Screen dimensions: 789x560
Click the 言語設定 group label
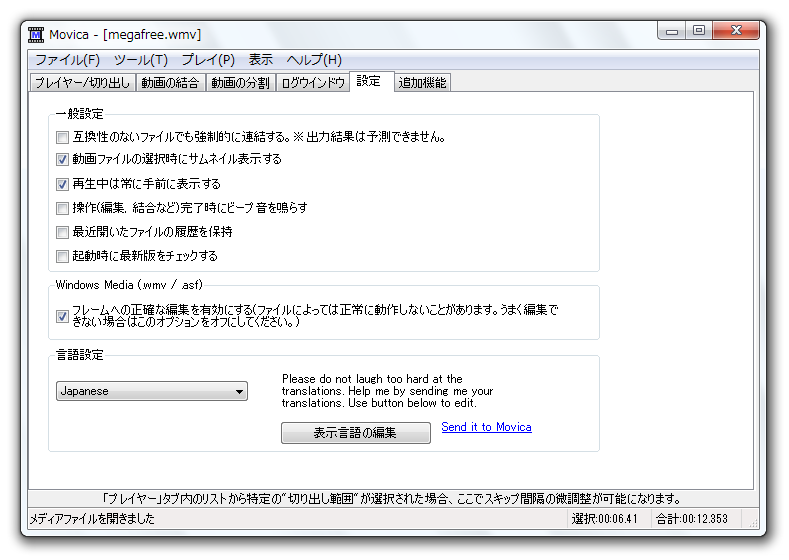click(x=80, y=355)
